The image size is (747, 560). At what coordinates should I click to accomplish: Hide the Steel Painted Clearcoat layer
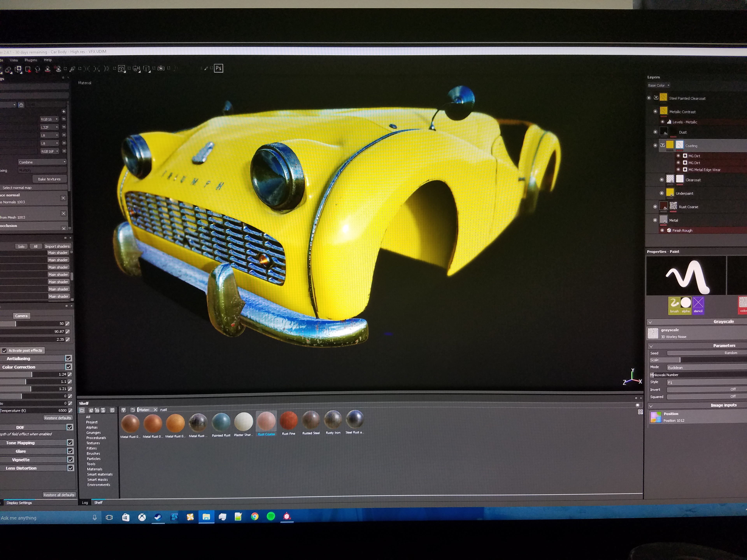(649, 98)
